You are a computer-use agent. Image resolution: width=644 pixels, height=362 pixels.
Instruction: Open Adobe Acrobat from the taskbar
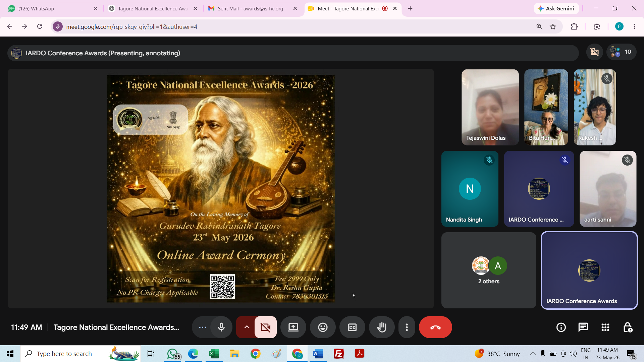360,354
